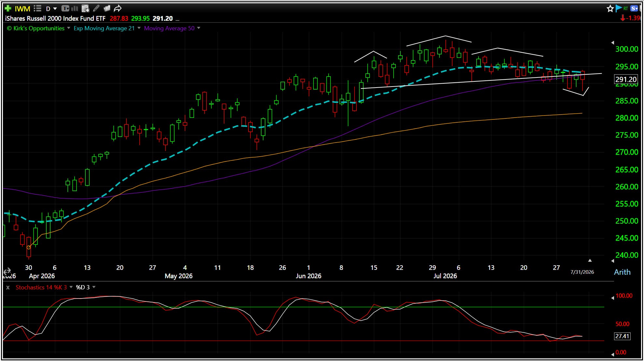Viewport: 644px width, 361px height.
Task: Toggle the star favorite icon
Action: [610, 8]
